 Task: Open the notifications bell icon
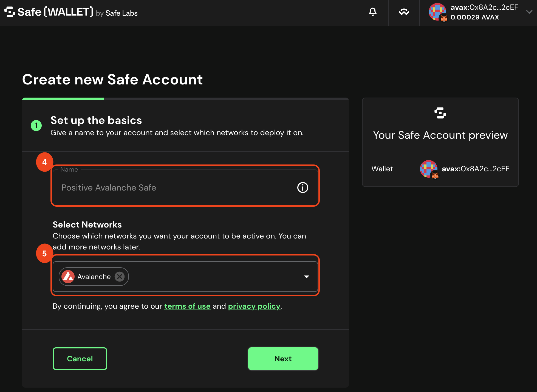tap(372, 12)
